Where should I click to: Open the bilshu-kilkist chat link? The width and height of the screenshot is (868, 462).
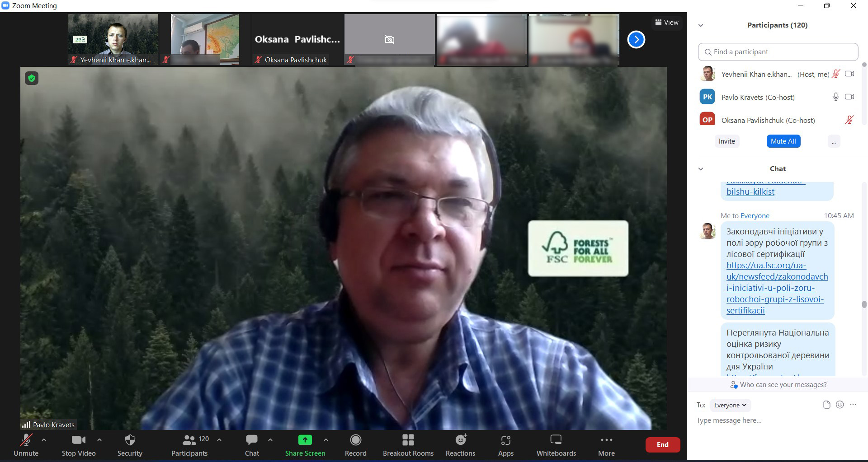750,191
